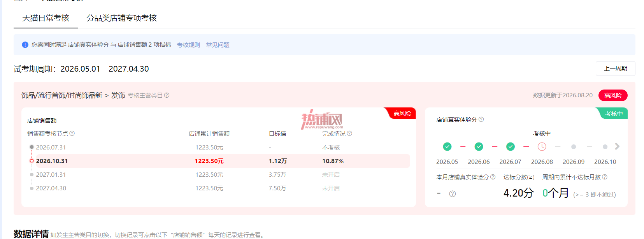Click the blue info icon in the notice bar

25,45
